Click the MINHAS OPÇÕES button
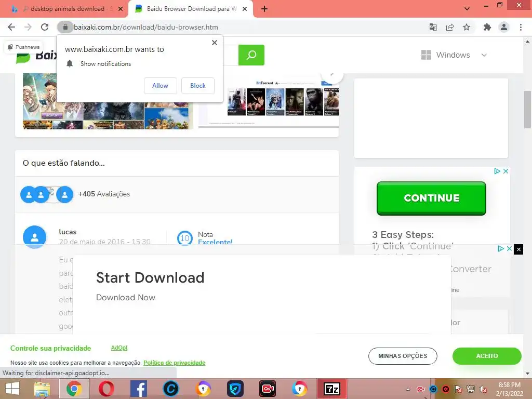This screenshot has width=532, height=399. pyautogui.click(x=403, y=356)
